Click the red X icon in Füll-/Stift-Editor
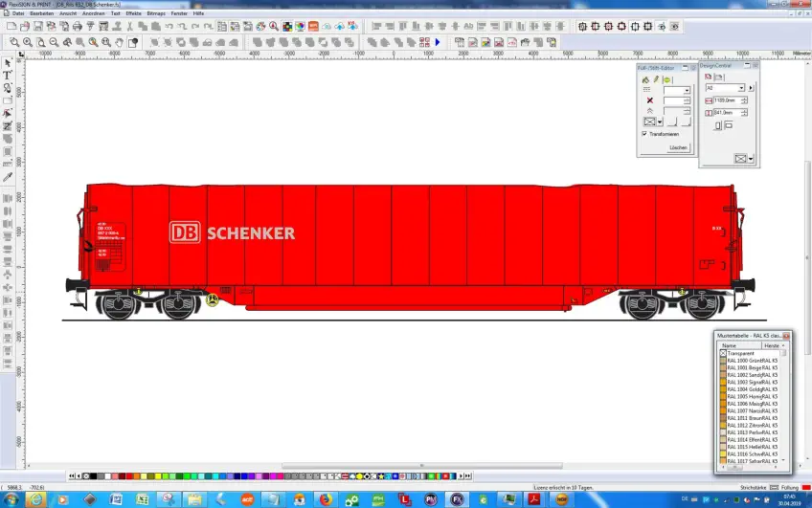Image resolution: width=812 pixels, height=508 pixels. point(650,100)
